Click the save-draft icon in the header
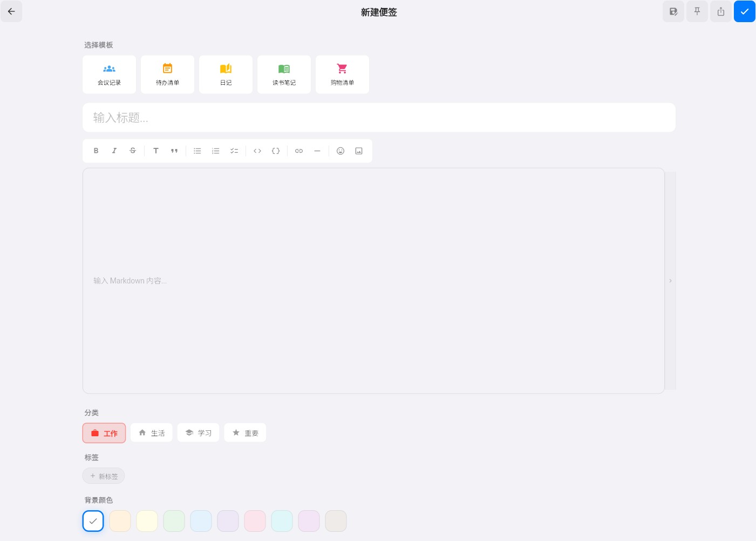Image resolution: width=756 pixels, height=541 pixels. tap(673, 11)
